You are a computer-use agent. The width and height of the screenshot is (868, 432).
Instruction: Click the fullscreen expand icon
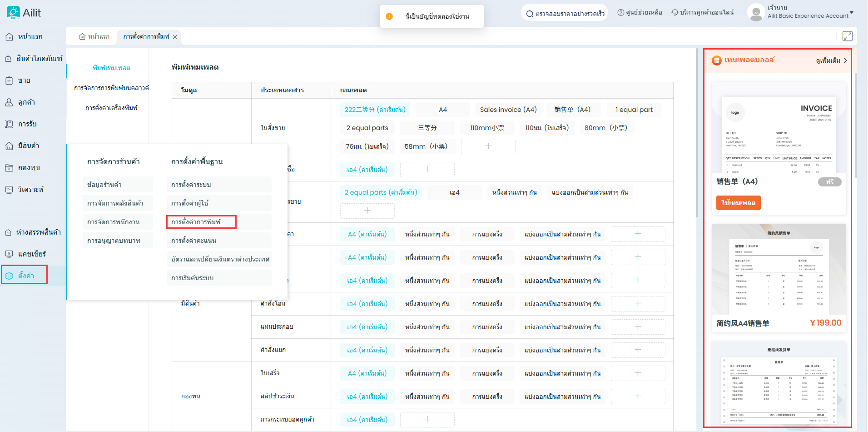847,36
